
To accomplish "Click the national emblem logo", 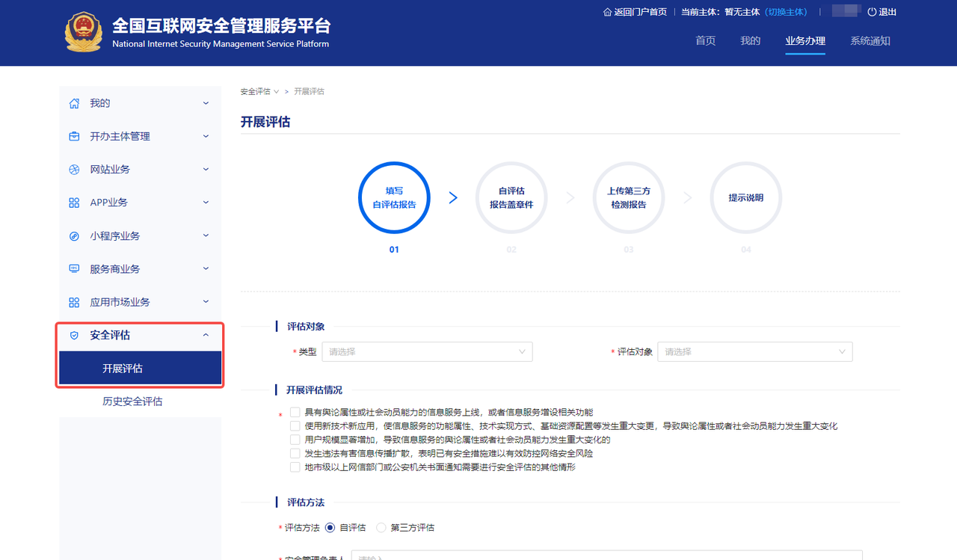I will (x=83, y=32).
